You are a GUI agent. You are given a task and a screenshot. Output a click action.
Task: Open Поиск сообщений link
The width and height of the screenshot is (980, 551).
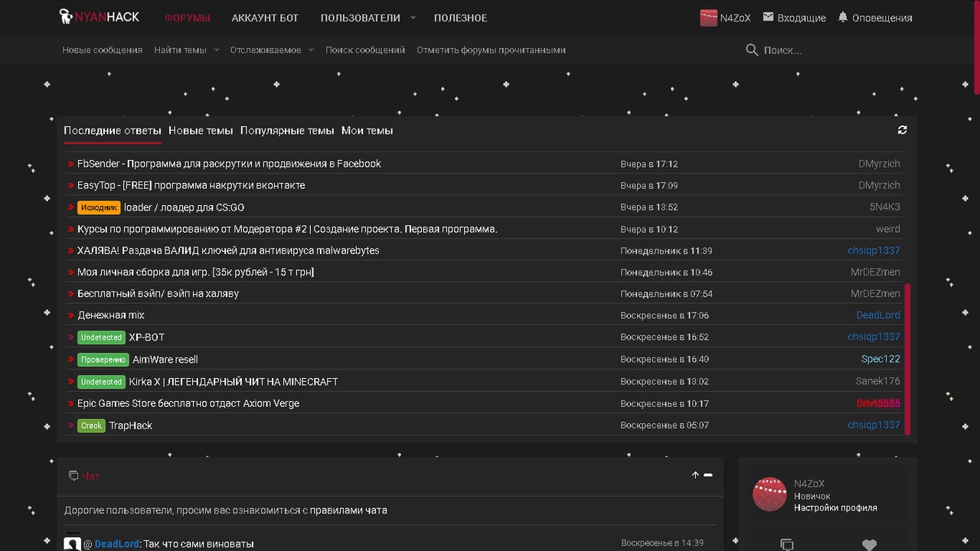point(365,50)
